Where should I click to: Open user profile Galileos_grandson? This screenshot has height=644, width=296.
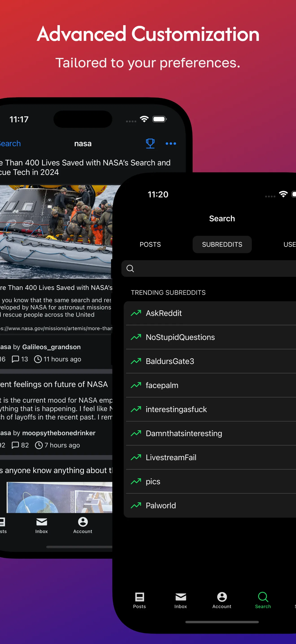coord(51,347)
